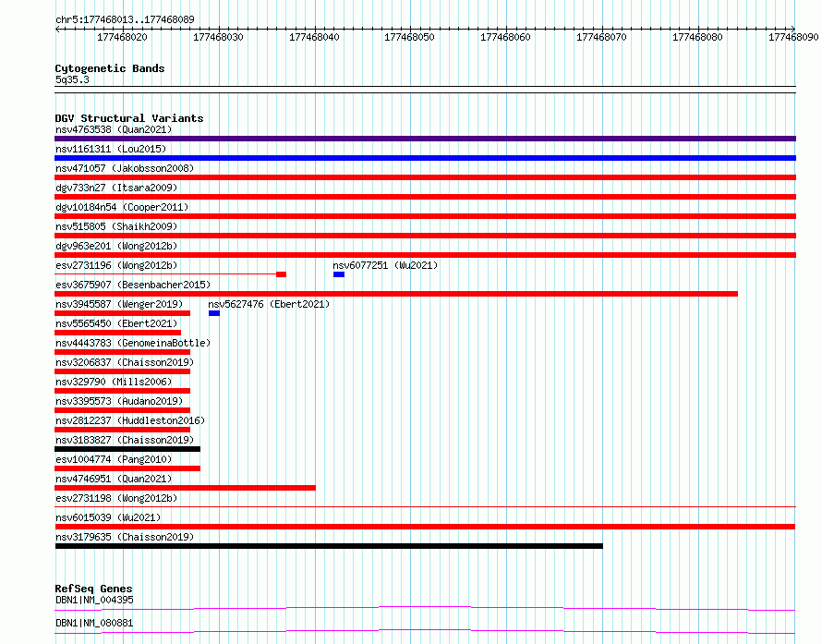Click the chr5:177468013..177468089 region text
The height and width of the screenshot is (644, 822).
click(125, 19)
